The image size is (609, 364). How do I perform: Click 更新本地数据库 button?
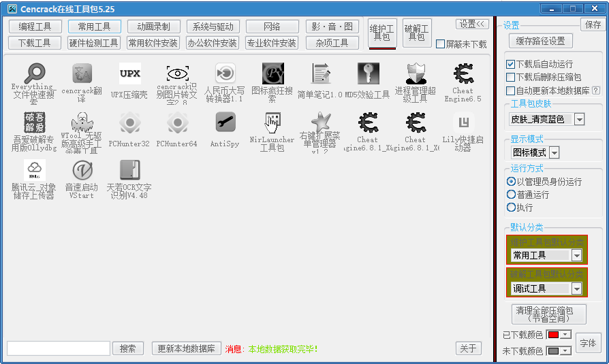187,348
